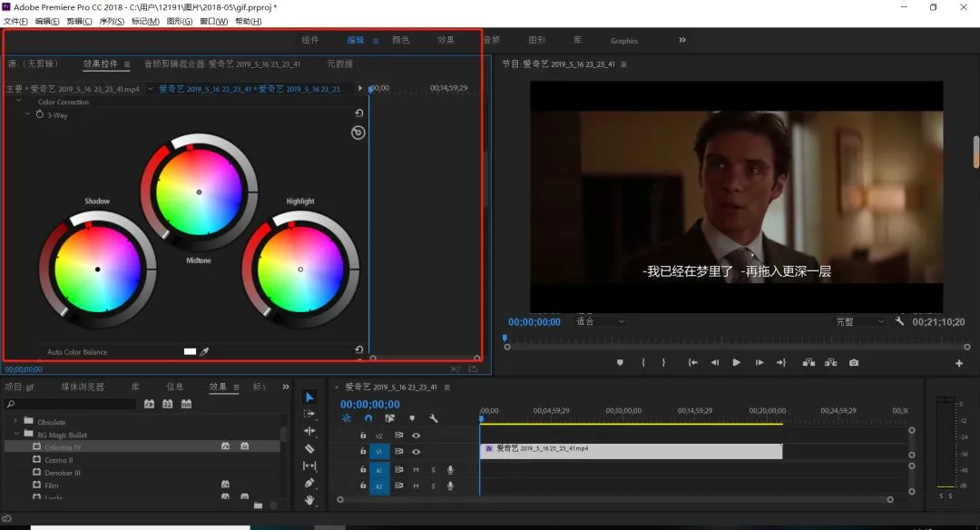Add a marker in the Program monitor

620,363
